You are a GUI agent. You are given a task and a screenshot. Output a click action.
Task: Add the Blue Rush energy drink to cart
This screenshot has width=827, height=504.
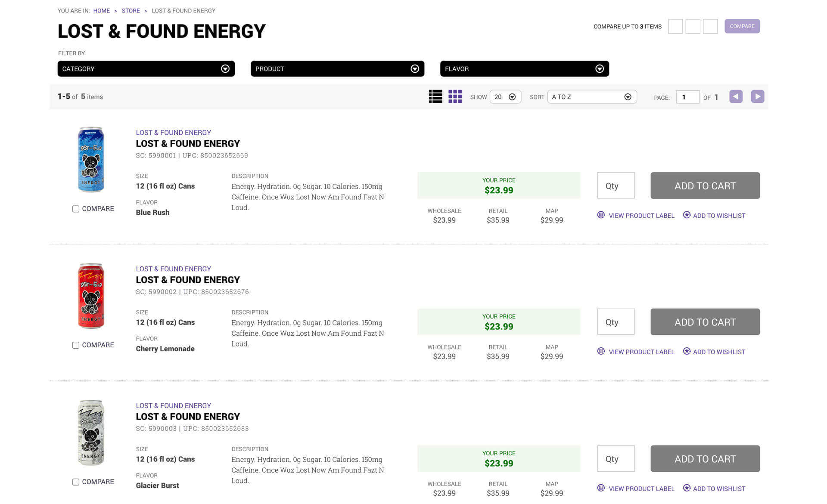(x=705, y=186)
